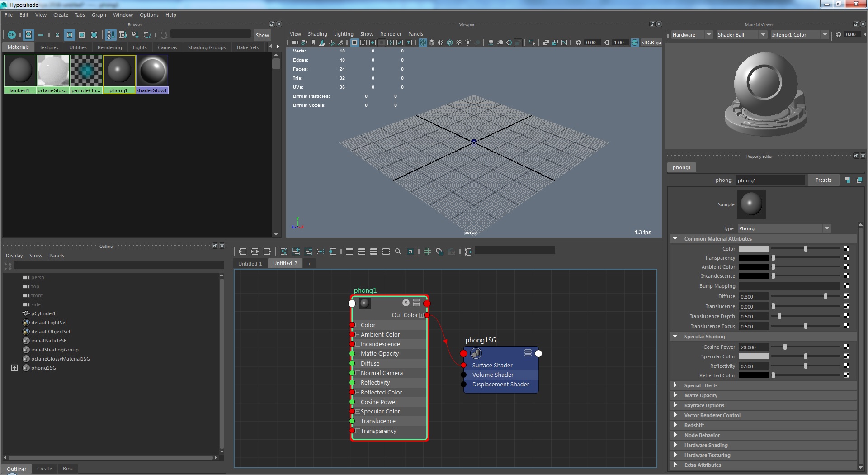This screenshot has height=475, width=868.
Task: Click the Presets button in Property Editor
Action: (823, 180)
